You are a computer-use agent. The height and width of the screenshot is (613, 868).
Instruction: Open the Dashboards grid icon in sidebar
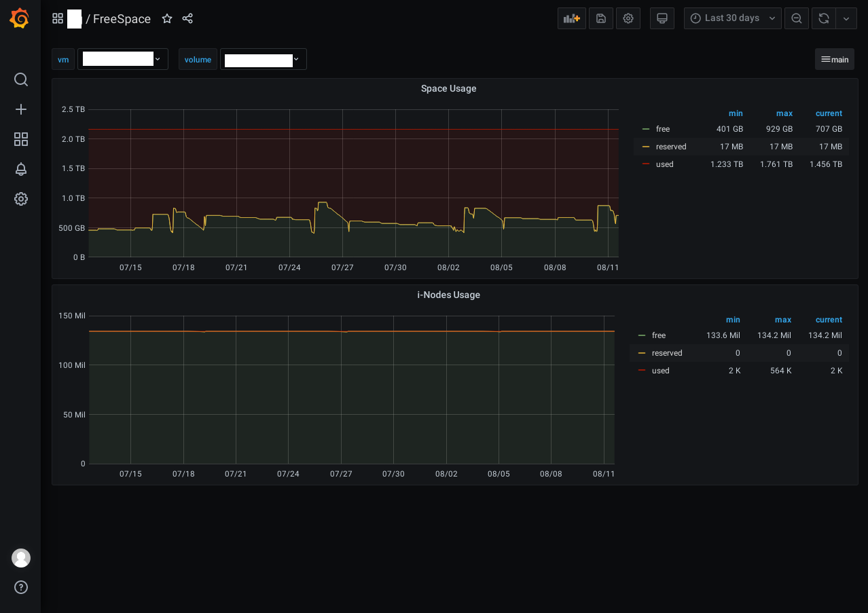21,139
